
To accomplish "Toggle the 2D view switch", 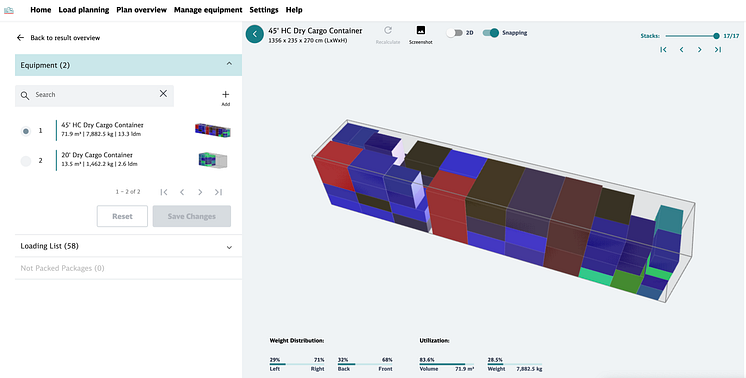I will [x=454, y=33].
